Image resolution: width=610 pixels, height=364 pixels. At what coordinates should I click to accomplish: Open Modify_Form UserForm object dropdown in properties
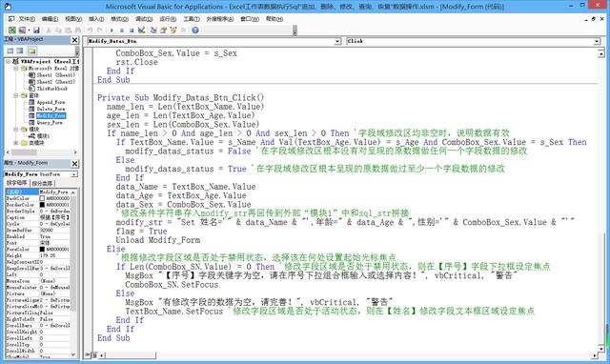click(x=74, y=174)
